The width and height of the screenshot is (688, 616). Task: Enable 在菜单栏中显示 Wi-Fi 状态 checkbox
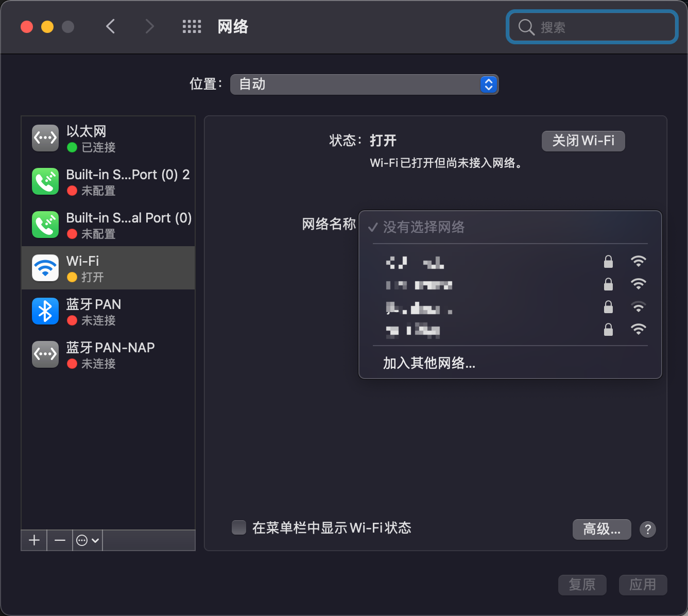[x=238, y=527]
